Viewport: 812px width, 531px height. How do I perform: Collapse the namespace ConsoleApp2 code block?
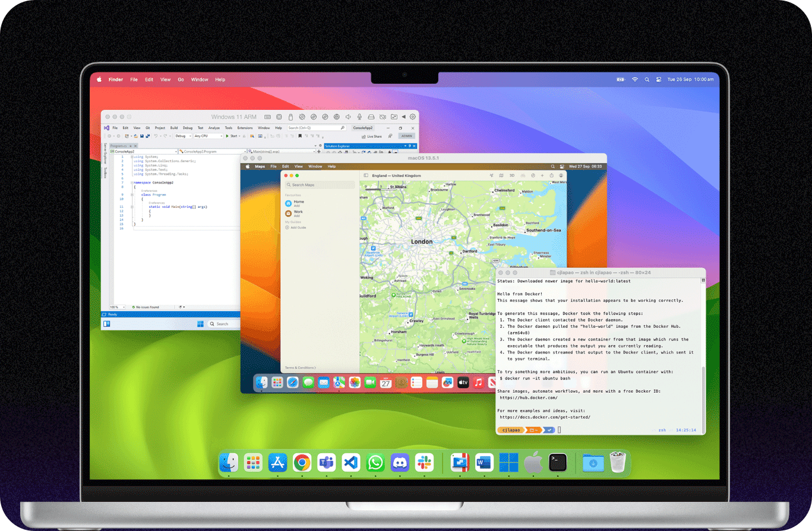(x=131, y=182)
